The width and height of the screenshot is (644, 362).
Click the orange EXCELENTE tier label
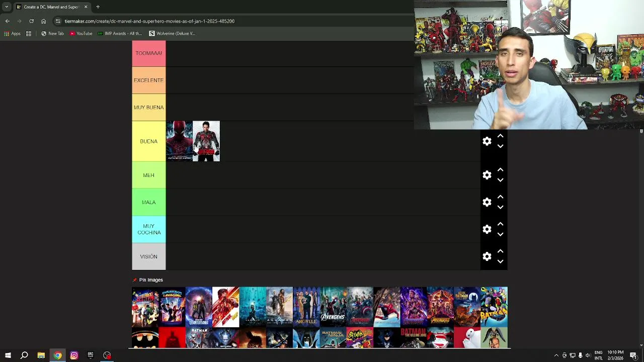pos(148,80)
